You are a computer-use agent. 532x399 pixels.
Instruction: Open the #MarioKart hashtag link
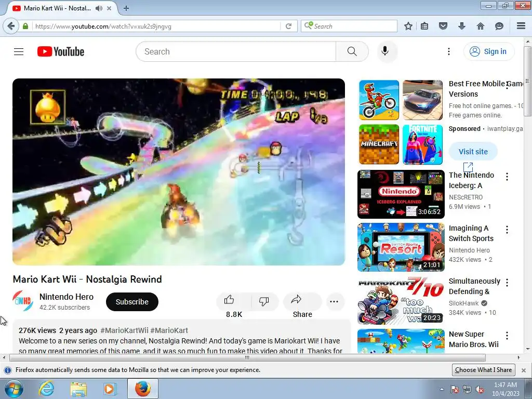tap(169, 330)
